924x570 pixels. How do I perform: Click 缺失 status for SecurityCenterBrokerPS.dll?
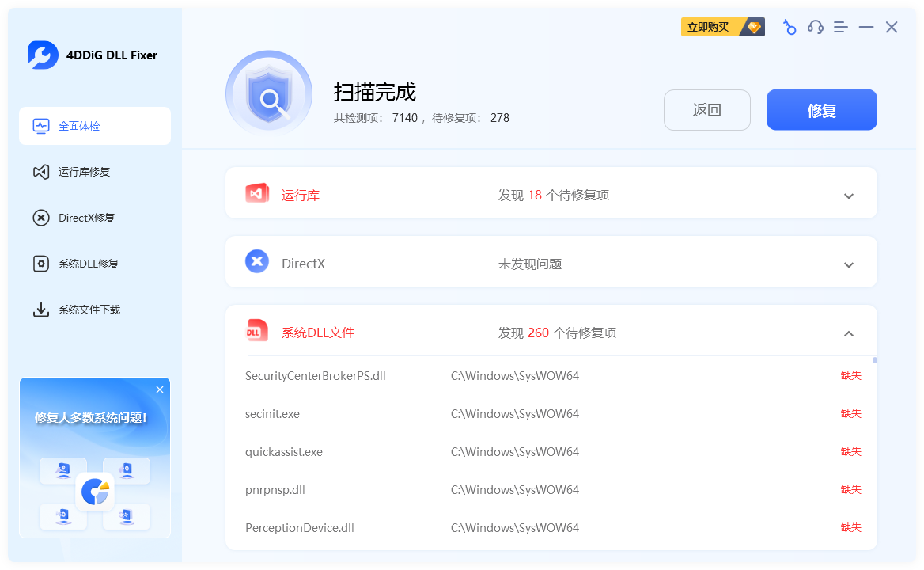click(x=851, y=376)
